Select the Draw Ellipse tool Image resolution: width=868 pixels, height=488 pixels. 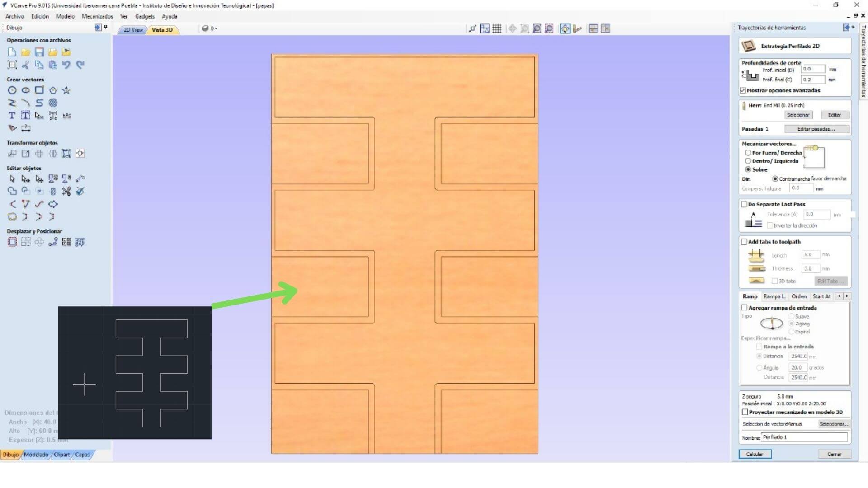(x=26, y=90)
